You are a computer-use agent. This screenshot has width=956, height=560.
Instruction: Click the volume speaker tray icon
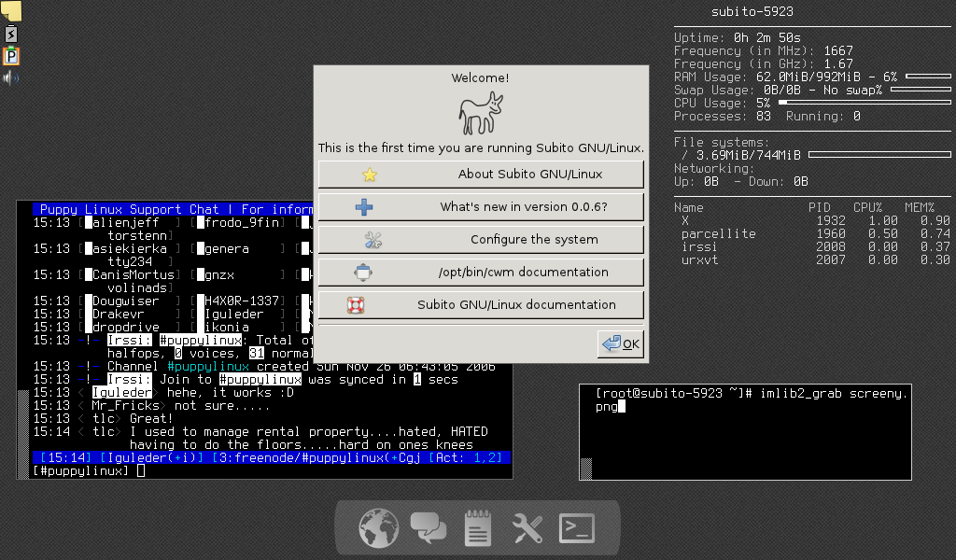(10, 78)
